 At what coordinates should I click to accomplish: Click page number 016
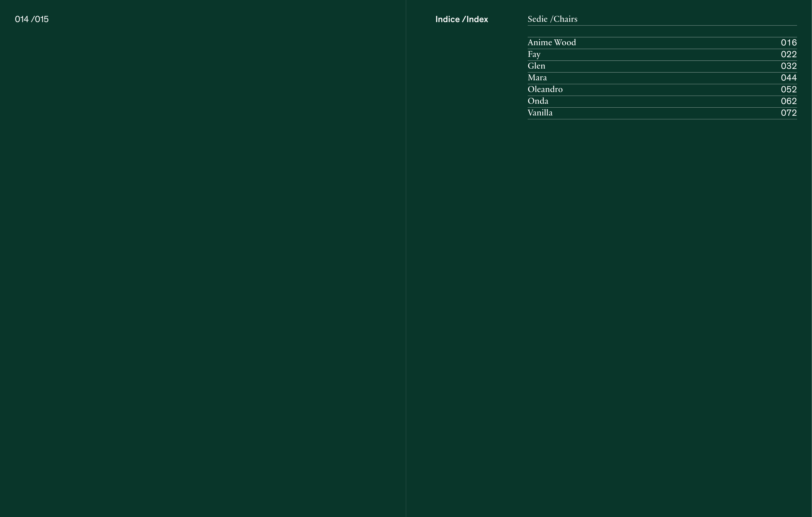point(788,43)
